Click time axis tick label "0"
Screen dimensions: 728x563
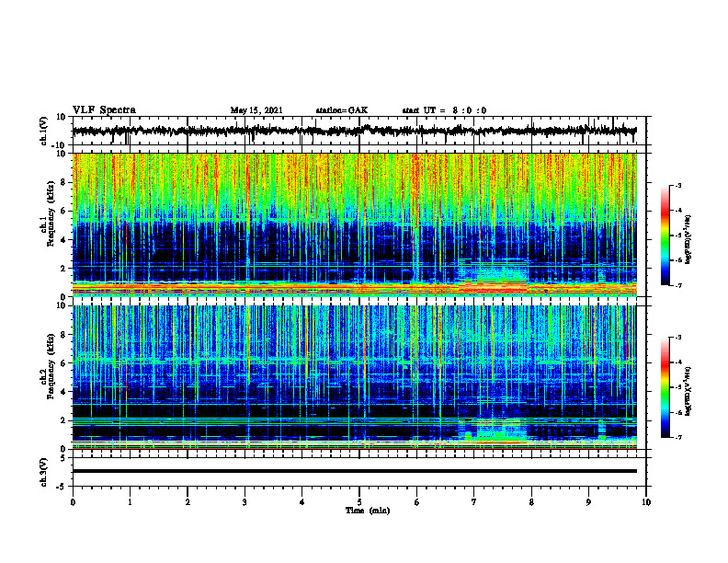click(73, 502)
